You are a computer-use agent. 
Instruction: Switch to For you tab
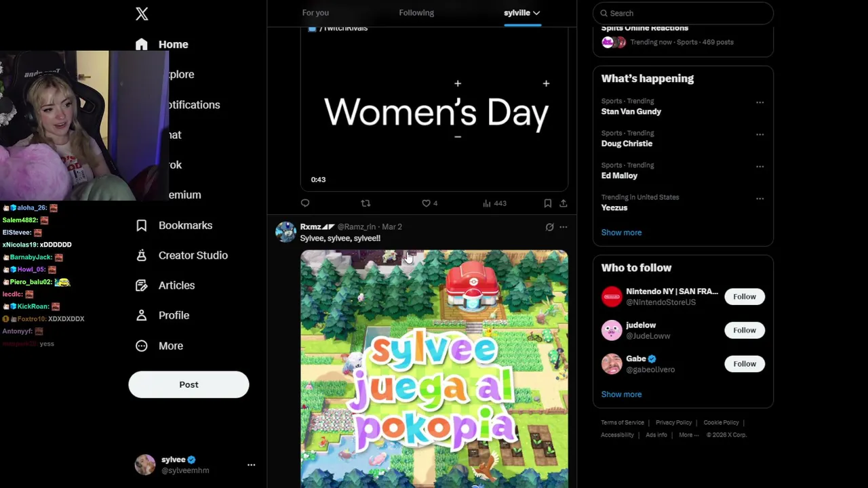(315, 13)
